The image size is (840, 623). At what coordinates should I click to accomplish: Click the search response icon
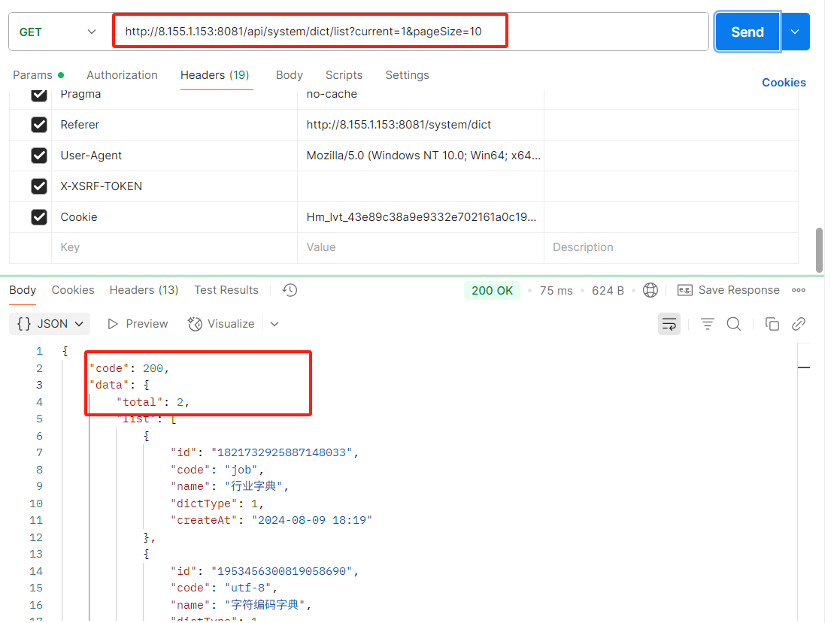tap(734, 324)
